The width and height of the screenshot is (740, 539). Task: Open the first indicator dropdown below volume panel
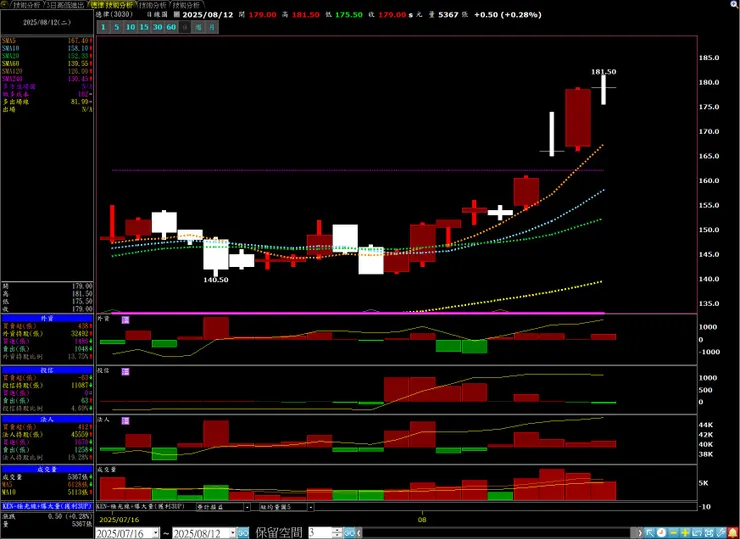coord(247,507)
